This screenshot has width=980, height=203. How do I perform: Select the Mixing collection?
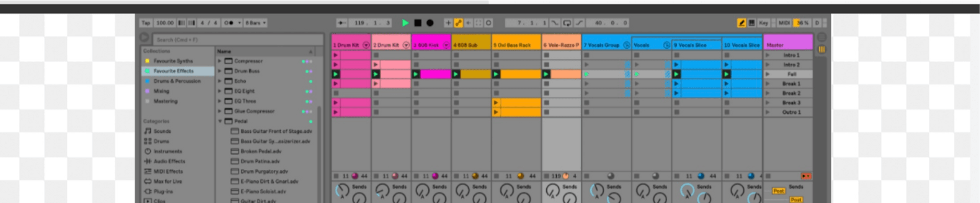pyautogui.click(x=161, y=91)
